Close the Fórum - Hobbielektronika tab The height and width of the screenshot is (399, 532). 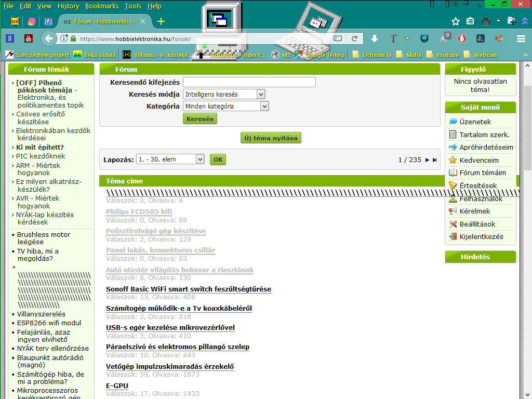pos(143,21)
